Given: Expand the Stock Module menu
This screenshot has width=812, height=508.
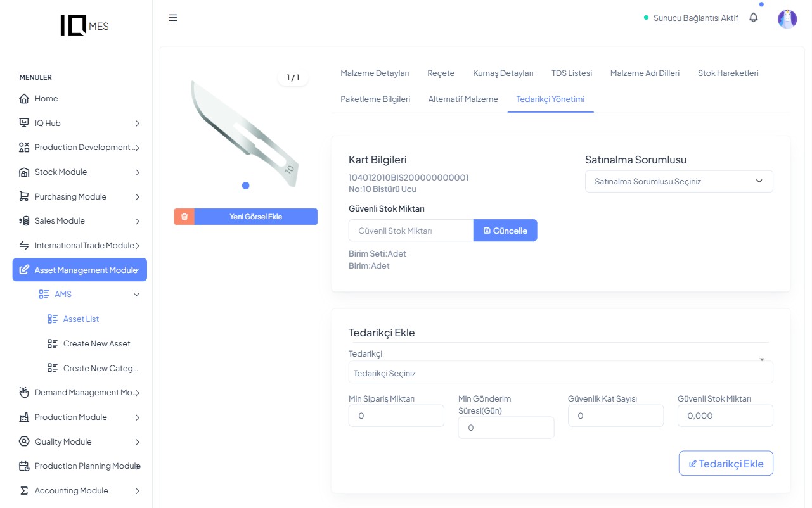Looking at the screenshot, I should pos(138,172).
